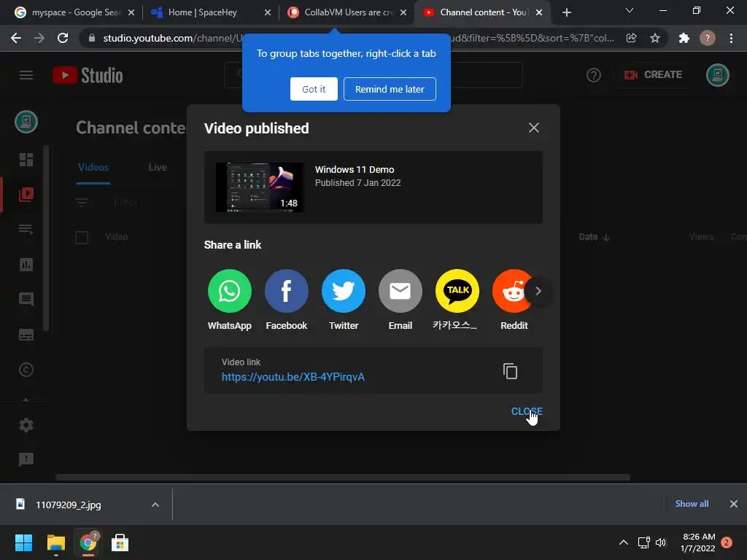Viewport: 747px width, 560px height.
Task: Click Show all downloads
Action: tap(692, 504)
